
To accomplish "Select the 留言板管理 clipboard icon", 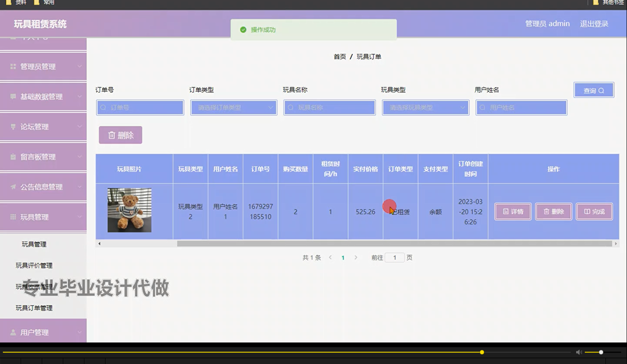I will [13, 157].
